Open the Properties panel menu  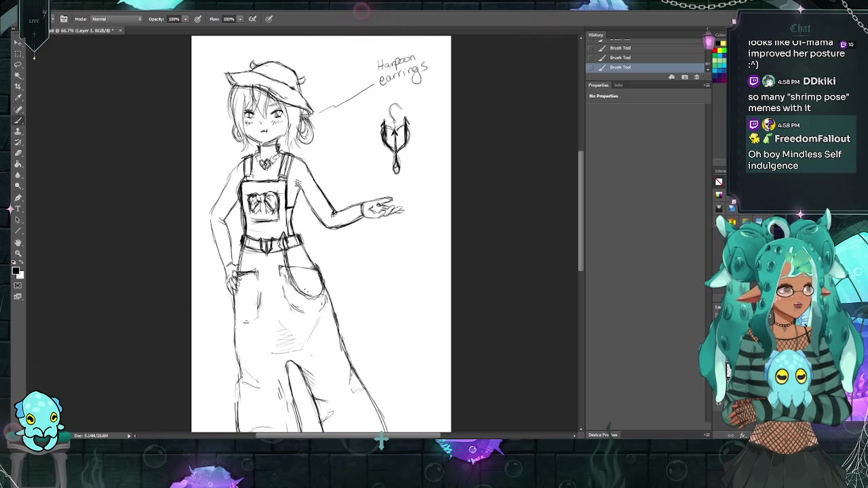pyautogui.click(x=707, y=85)
